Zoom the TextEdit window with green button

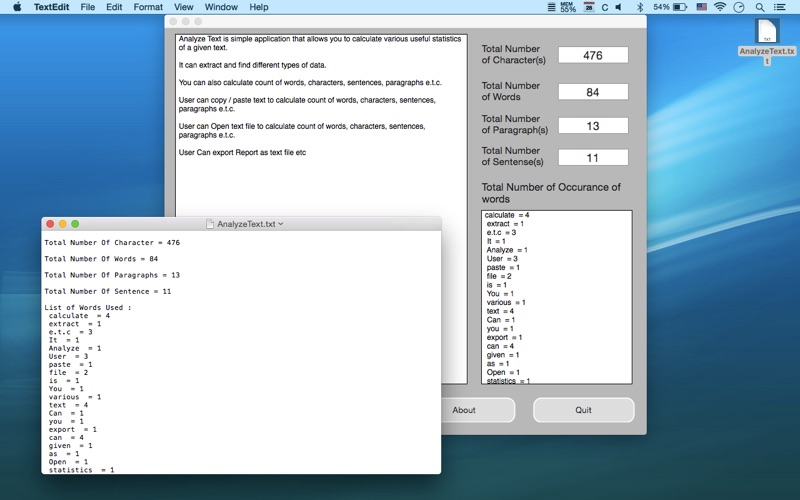pos(75,224)
